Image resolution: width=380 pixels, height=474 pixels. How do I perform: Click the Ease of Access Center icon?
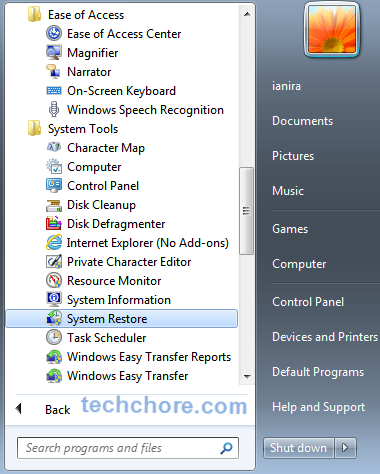click(54, 34)
